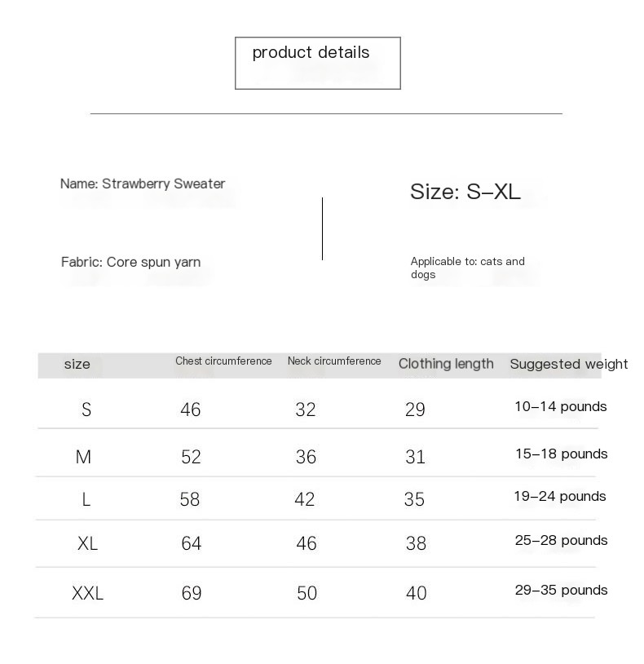
Task: Select the Name: Strawberry Sweater text
Action: (143, 184)
